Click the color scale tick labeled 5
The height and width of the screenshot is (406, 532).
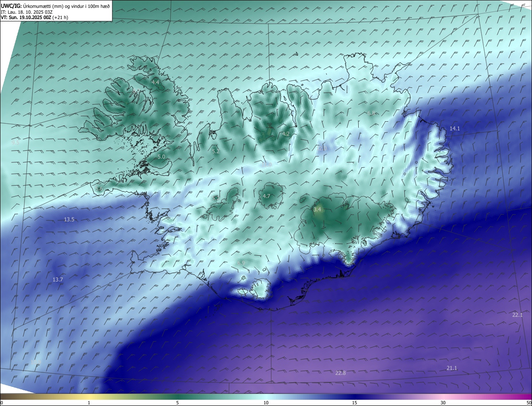pos(177,403)
